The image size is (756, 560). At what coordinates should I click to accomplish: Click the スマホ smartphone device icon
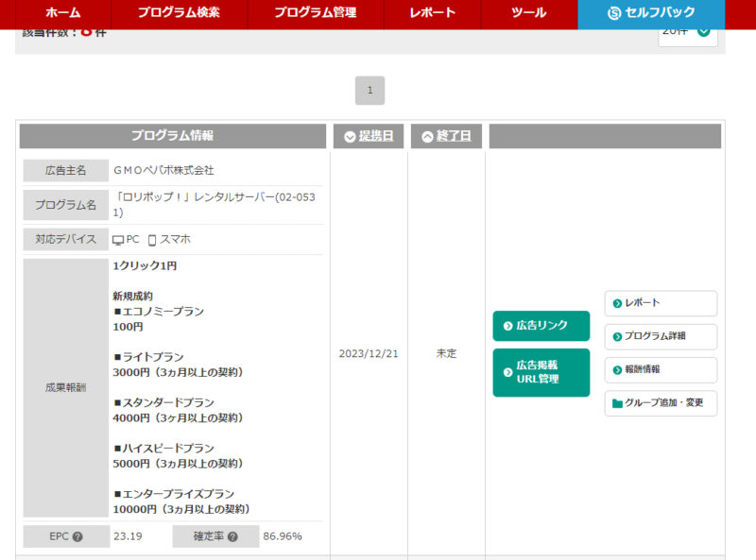pos(152,240)
